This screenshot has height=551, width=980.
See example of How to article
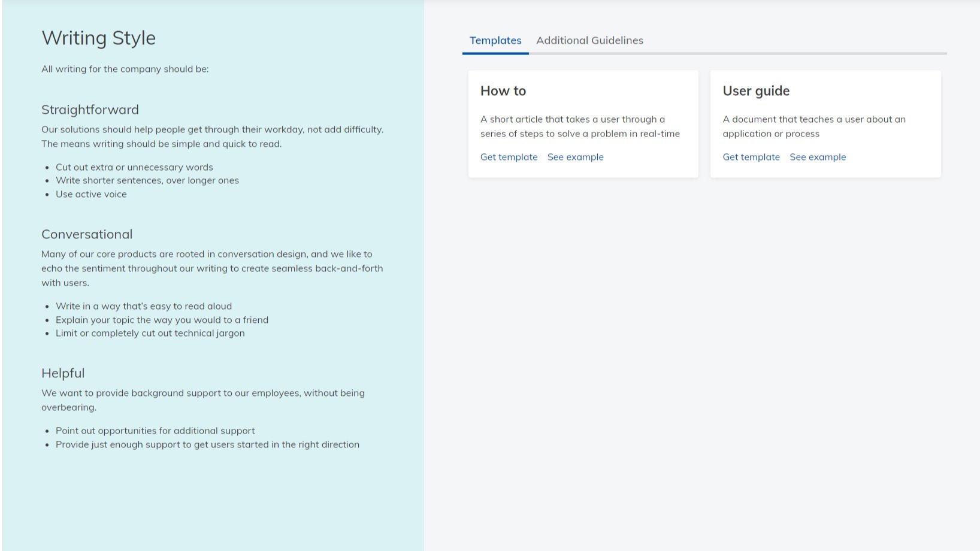(x=576, y=157)
